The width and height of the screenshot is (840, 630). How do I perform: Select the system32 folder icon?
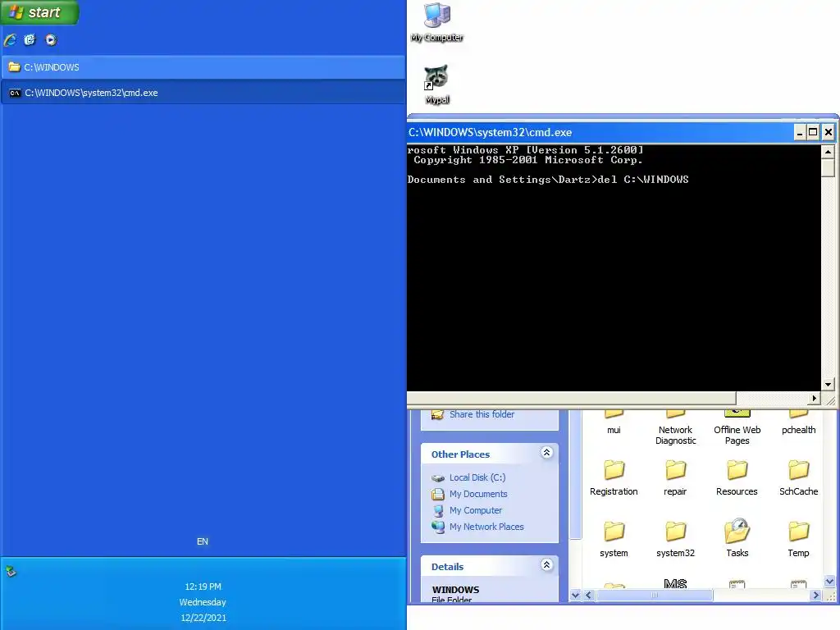(676, 532)
